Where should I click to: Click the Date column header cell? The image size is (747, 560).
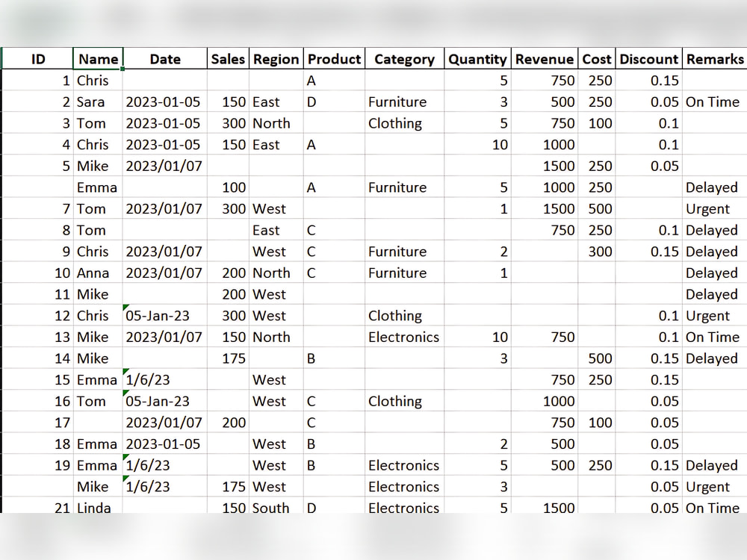pos(165,58)
